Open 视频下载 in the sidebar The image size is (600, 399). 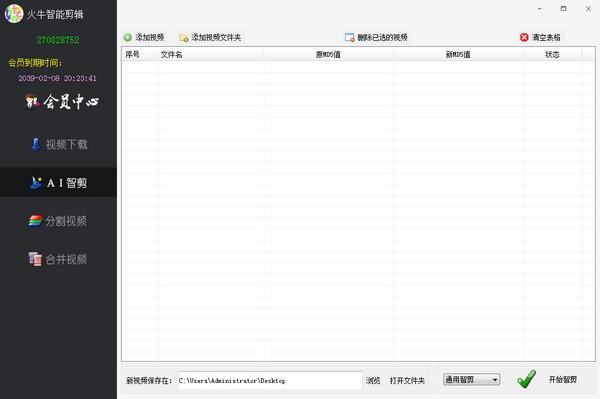(x=59, y=145)
